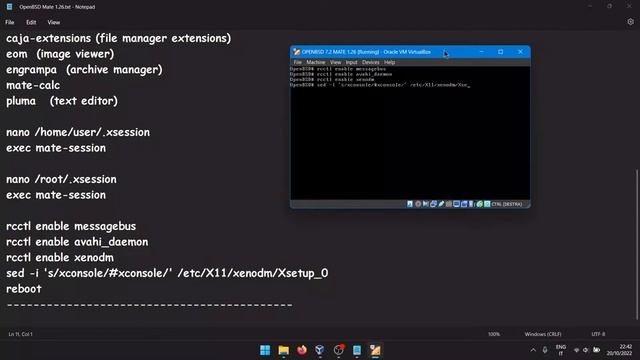The image size is (640, 360).
Task: Click line 'rcctl enable xenodm'
Action: point(60,258)
